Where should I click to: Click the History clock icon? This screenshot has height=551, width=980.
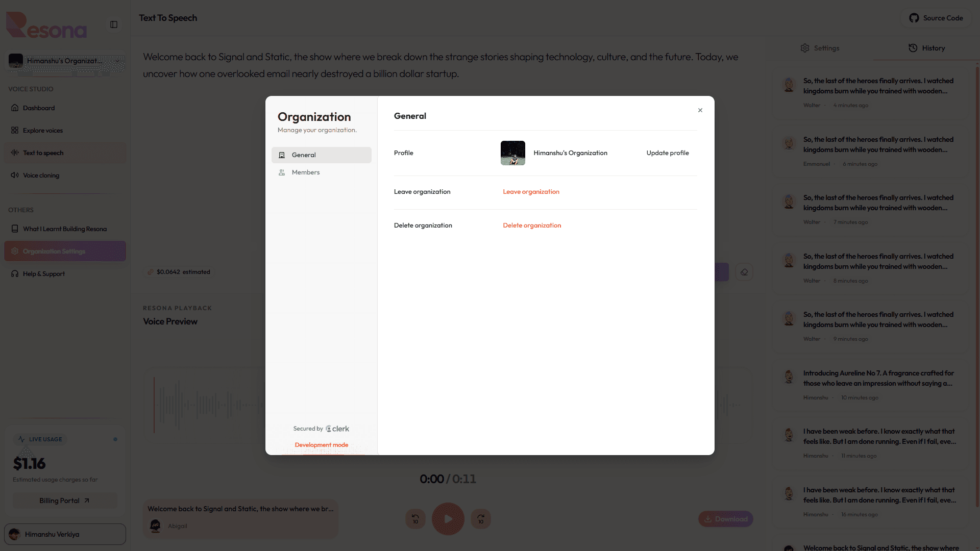(x=913, y=48)
